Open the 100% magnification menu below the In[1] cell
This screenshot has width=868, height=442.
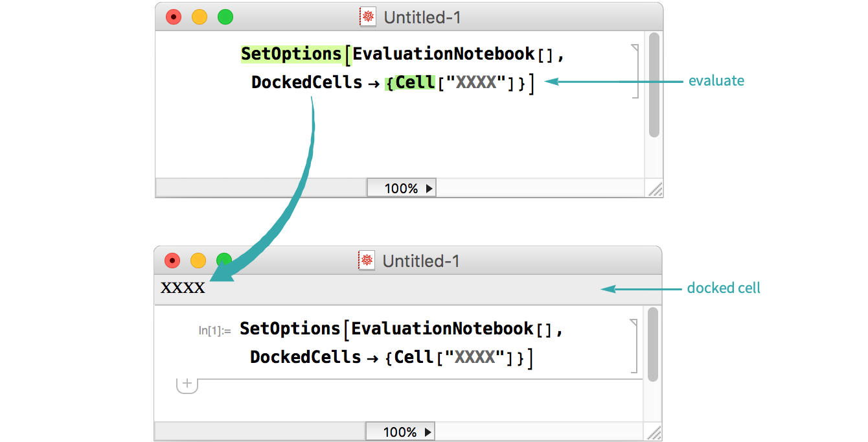400,432
